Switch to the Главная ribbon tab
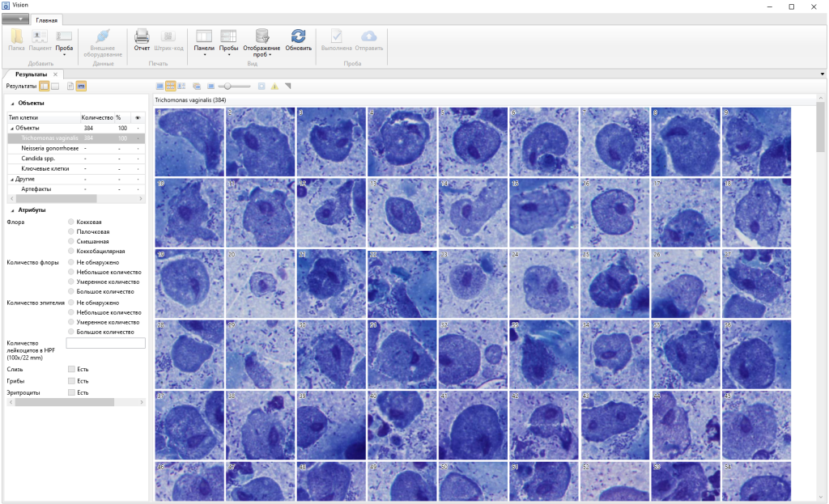Viewport: 829px width, 504px height. click(46, 19)
